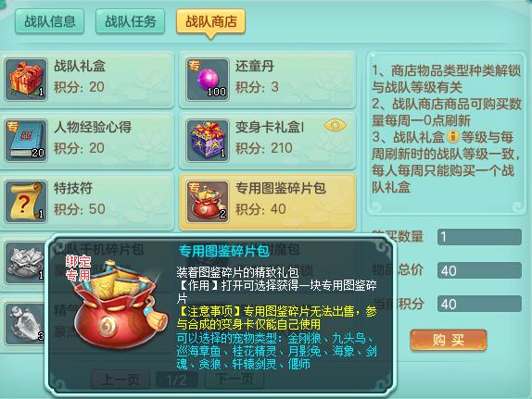532x399 pixels.
Task: Go to 上一页 previous page
Action: pyautogui.click(x=120, y=380)
